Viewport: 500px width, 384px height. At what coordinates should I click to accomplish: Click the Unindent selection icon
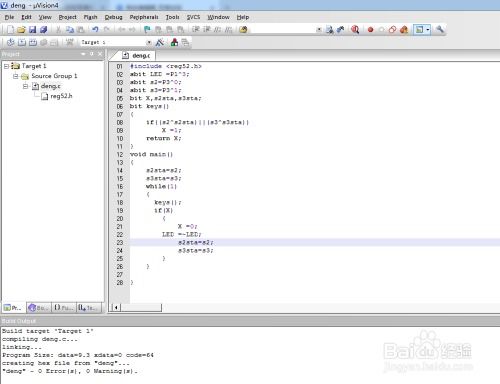click(207, 30)
